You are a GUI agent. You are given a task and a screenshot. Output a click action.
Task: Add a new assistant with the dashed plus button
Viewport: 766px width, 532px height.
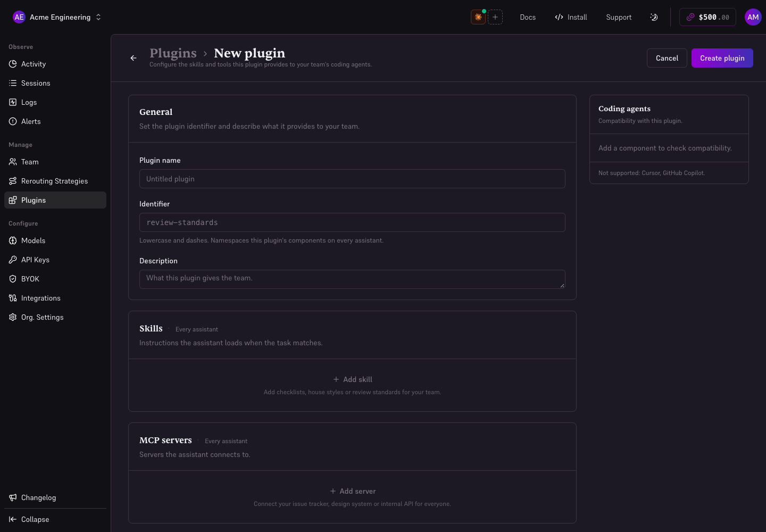click(x=495, y=17)
